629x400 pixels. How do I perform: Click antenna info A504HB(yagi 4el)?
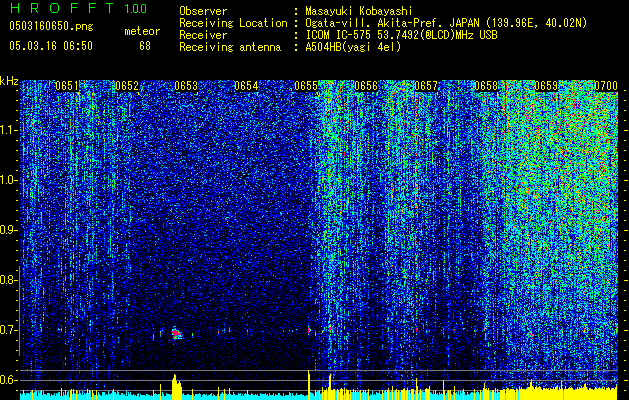(x=353, y=47)
